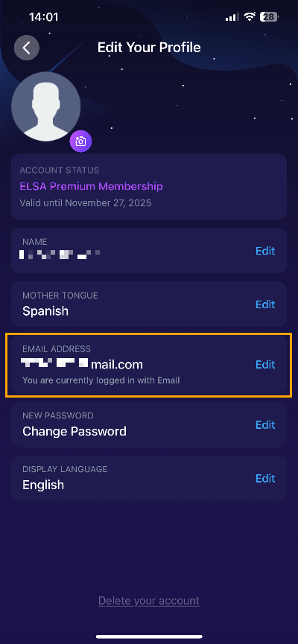Select ELSA Premium Membership text
The image size is (298, 644).
tap(91, 186)
